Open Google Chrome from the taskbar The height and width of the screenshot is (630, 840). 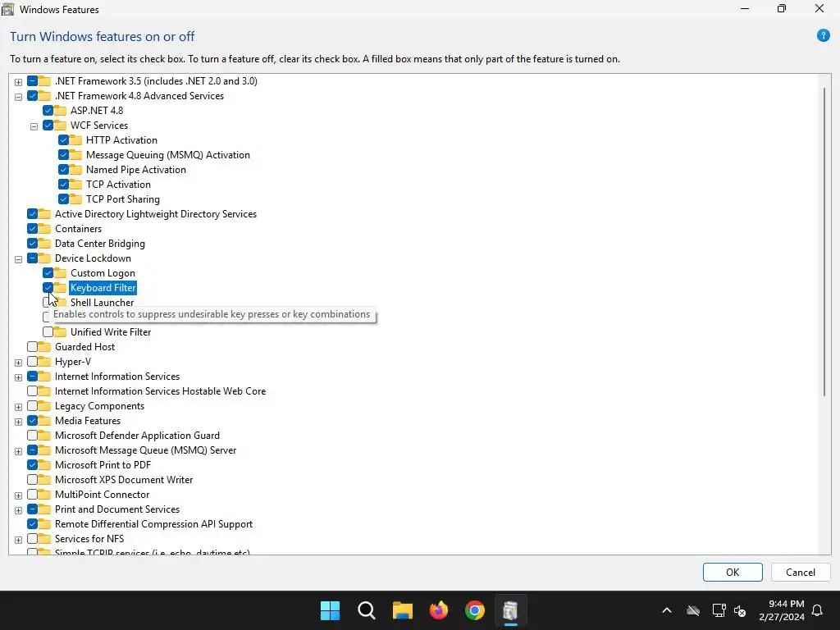point(475,610)
